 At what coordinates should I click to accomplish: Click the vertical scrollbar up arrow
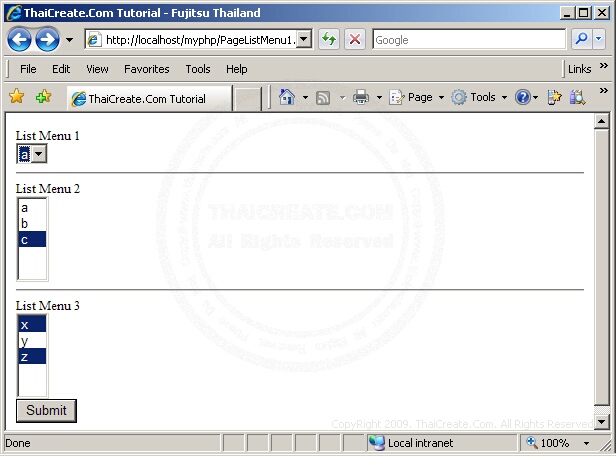tap(601, 121)
